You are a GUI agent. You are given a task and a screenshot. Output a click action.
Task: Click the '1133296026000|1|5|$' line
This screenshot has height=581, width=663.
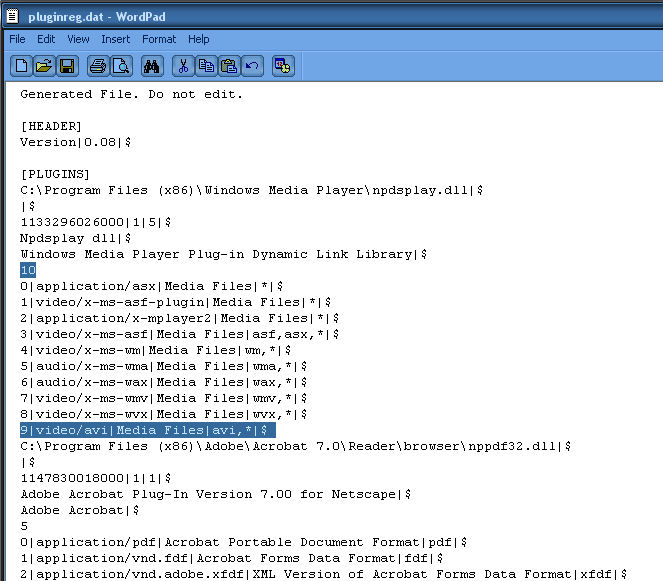(x=96, y=222)
